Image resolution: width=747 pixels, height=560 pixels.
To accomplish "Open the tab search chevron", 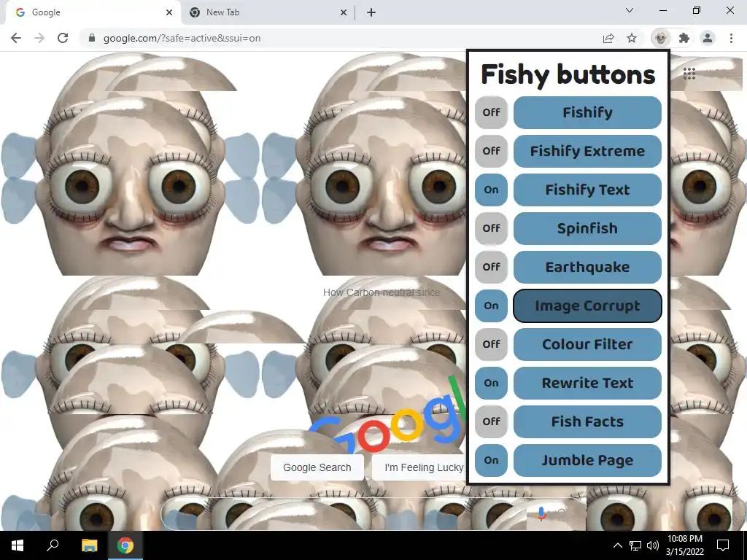I will click(630, 10).
